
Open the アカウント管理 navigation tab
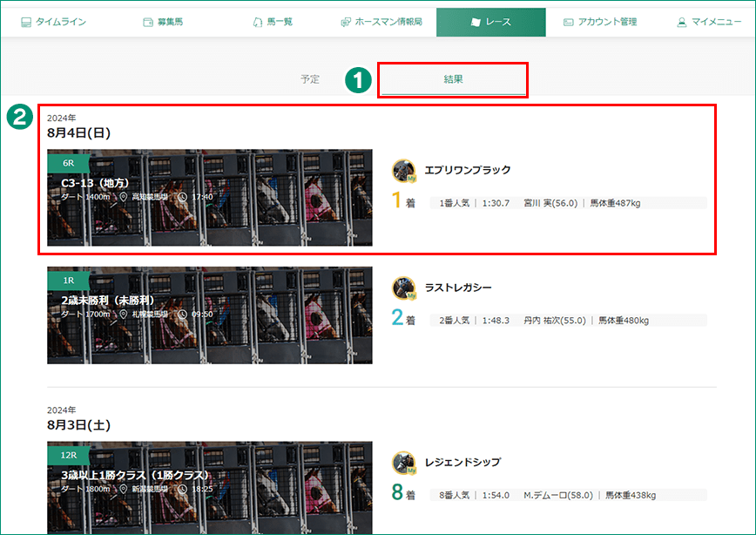(x=600, y=22)
